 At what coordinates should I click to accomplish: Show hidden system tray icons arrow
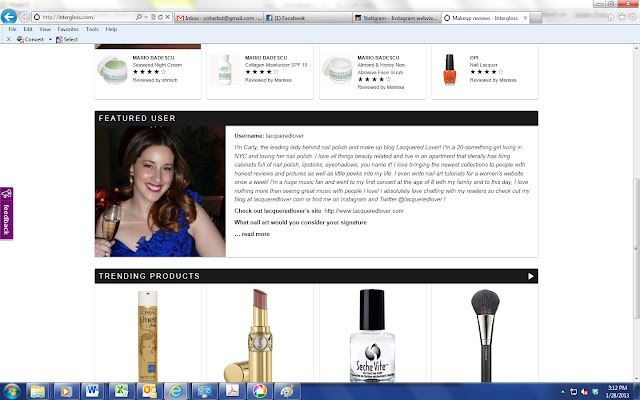pos(562,392)
